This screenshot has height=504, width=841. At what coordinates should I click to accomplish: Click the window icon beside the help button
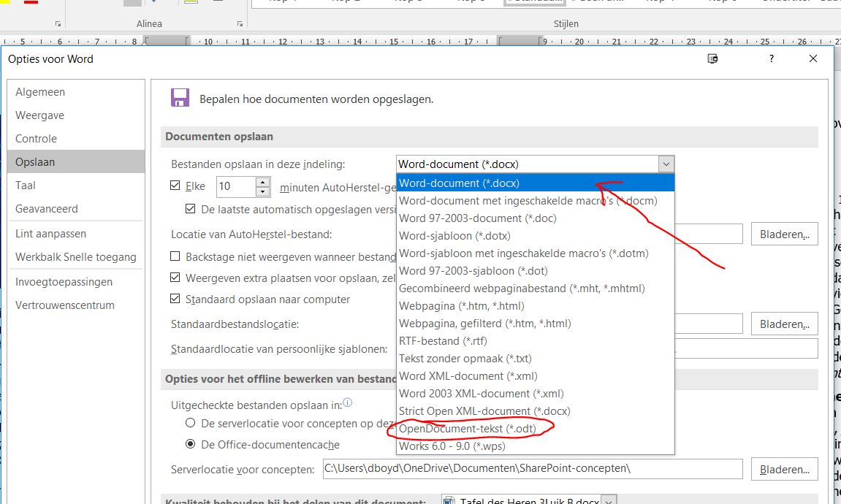(x=713, y=58)
